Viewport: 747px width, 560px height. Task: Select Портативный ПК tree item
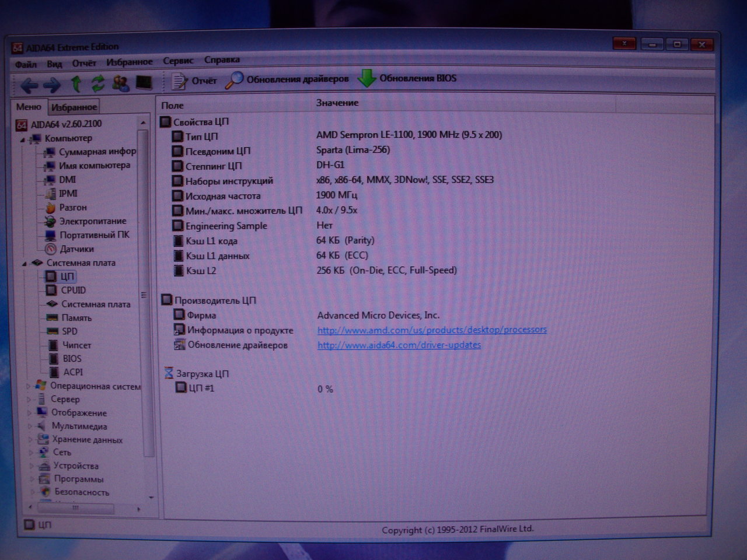click(x=87, y=235)
